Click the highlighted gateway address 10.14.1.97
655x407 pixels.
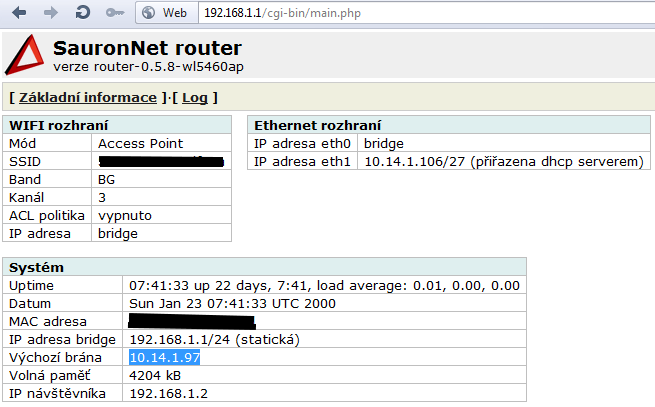coord(164,357)
